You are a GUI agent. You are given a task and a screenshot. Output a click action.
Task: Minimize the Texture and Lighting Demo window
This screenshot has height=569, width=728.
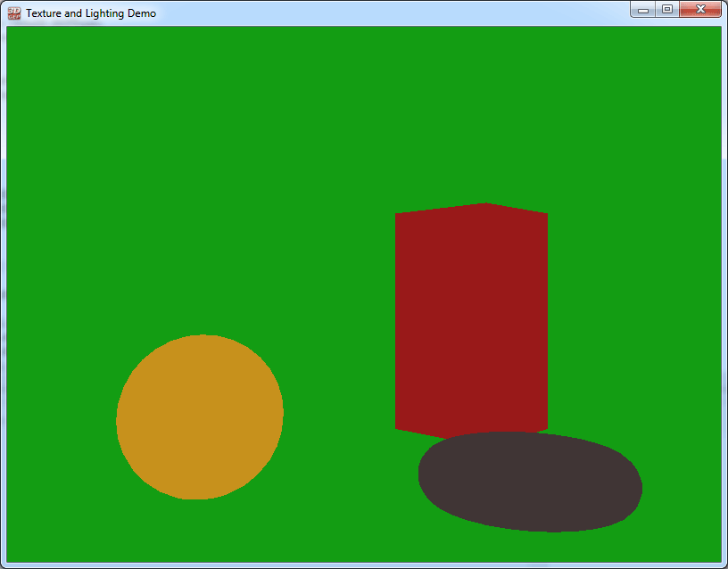(642, 9)
